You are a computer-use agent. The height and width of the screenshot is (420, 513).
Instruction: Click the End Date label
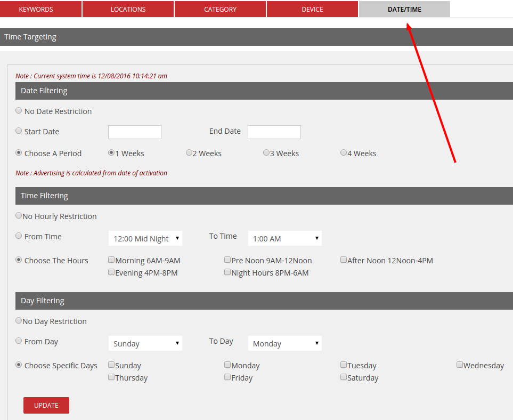225,131
